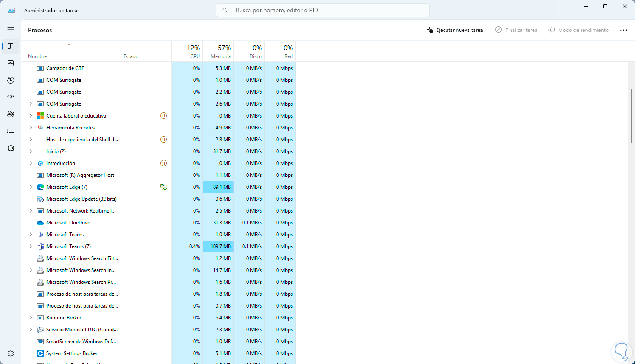Sort by the CPU column header
Image resolution: width=635 pixels, height=364 pixels.
pyautogui.click(x=187, y=51)
